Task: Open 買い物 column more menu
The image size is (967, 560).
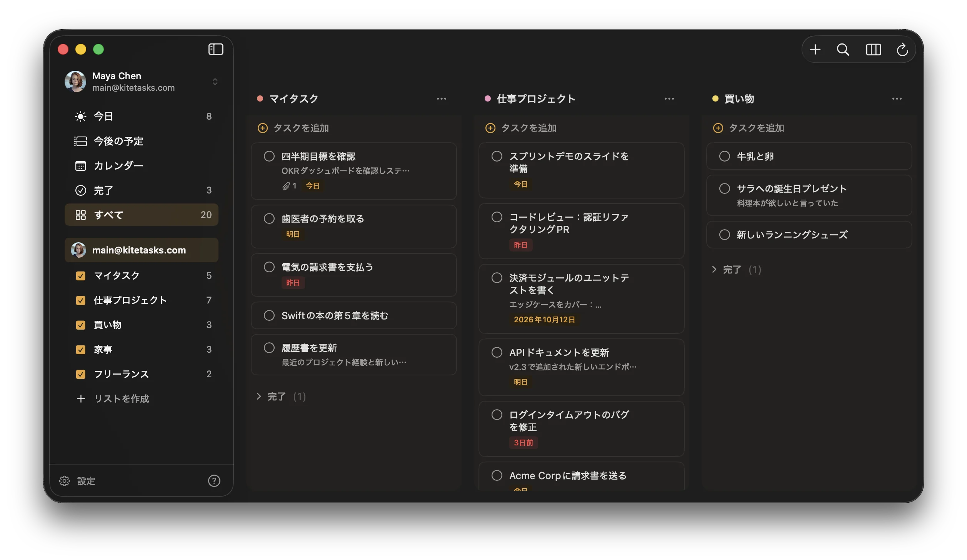Action: coord(897,98)
